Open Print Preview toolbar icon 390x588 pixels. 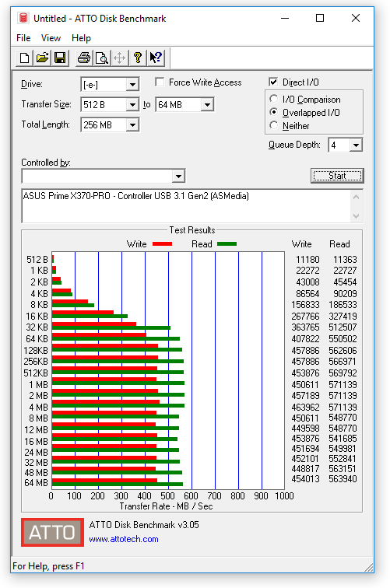(x=102, y=58)
